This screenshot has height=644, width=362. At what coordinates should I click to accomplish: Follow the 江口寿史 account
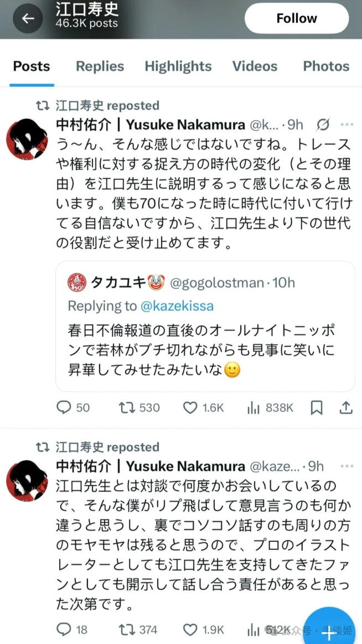[297, 19]
